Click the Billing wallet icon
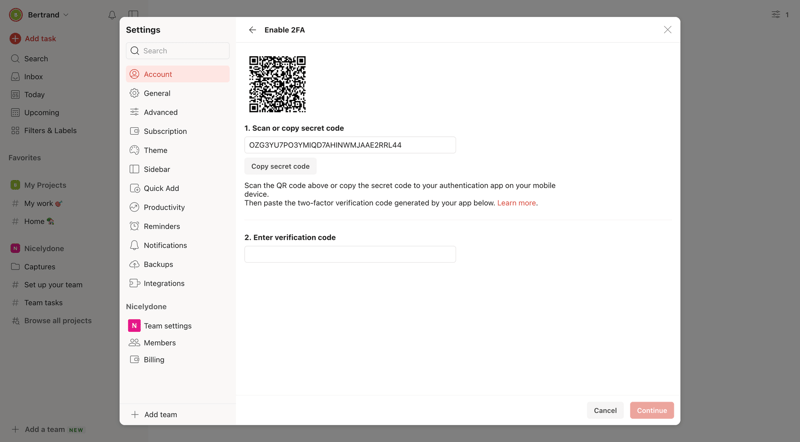This screenshot has width=800, height=442. [x=134, y=359]
